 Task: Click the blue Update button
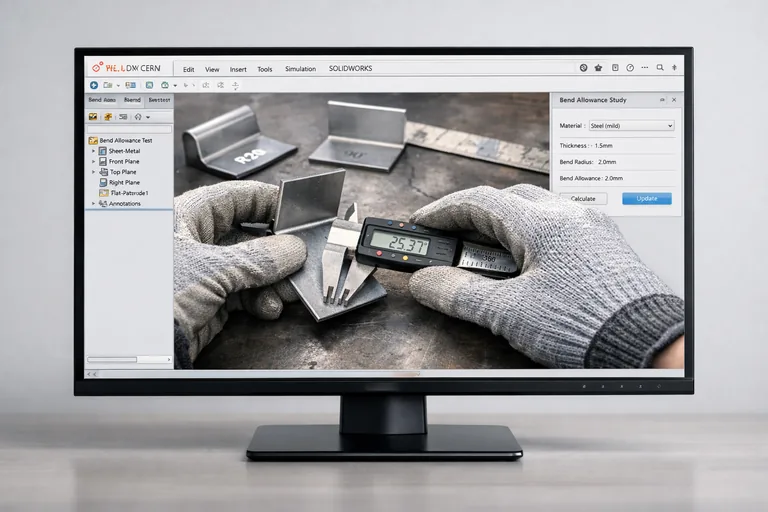click(x=647, y=198)
